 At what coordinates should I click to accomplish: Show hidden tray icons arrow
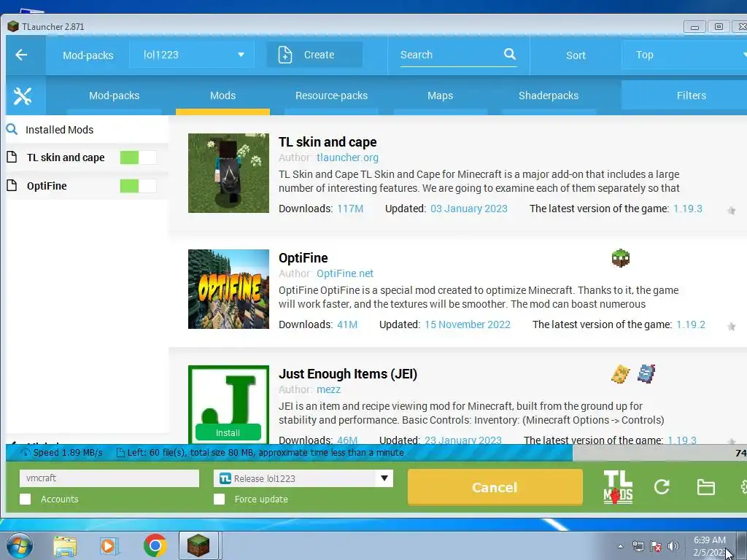[620, 545]
